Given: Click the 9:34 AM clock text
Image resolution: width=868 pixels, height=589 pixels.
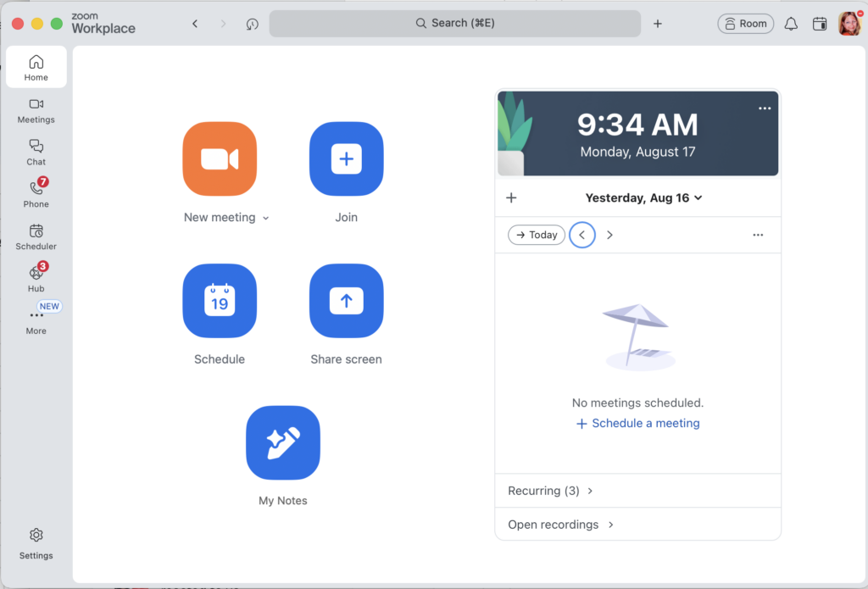Looking at the screenshot, I should tap(637, 125).
